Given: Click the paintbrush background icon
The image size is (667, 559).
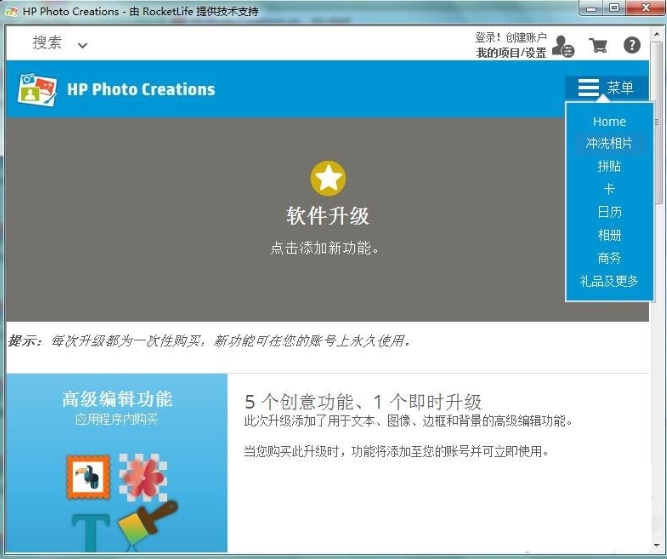Looking at the screenshot, I should [148, 524].
